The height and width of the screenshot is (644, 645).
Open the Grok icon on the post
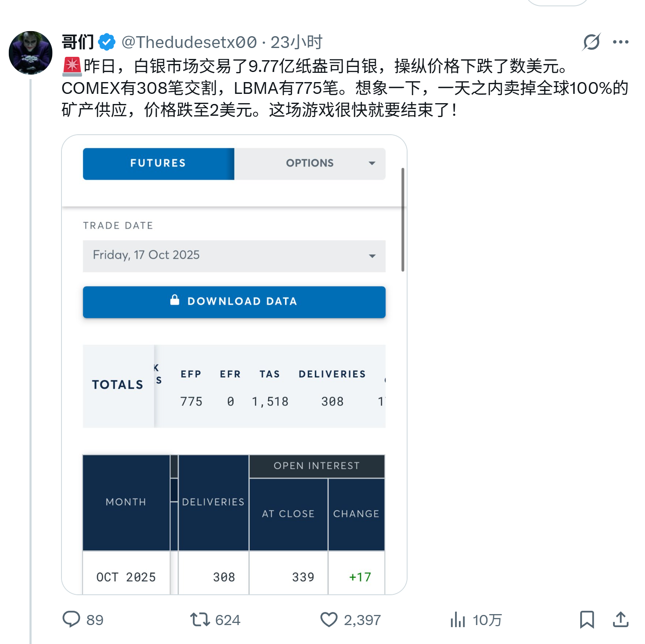[591, 42]
